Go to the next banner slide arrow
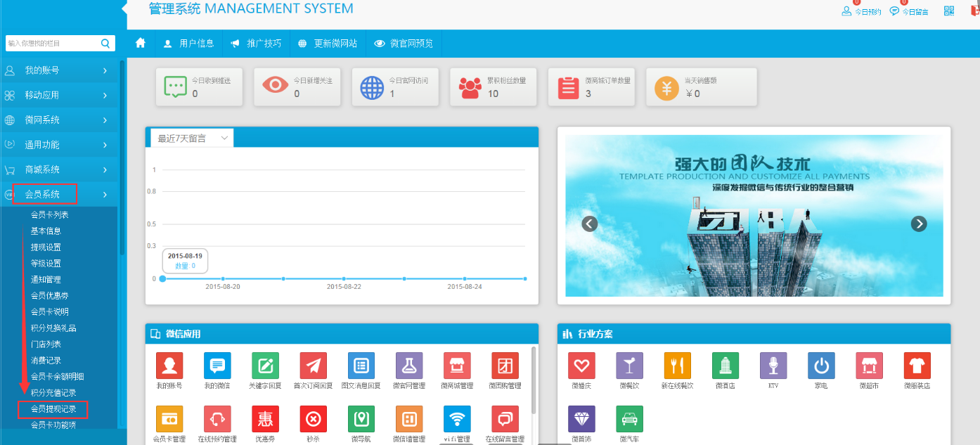Screen dimensions: 980x445 918,224
